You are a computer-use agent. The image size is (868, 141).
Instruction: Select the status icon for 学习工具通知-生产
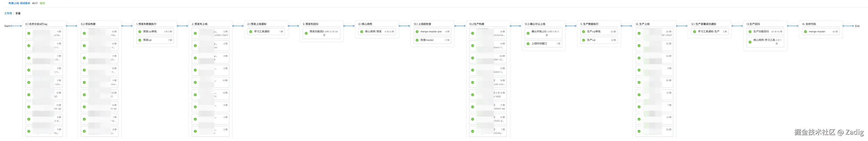(x=694, y=32)
